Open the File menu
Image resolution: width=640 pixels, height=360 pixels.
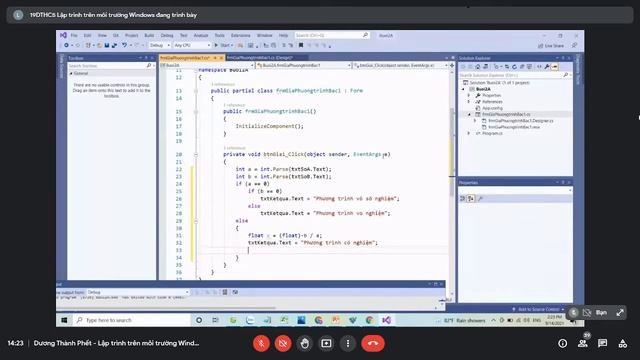tap(74, 36)
